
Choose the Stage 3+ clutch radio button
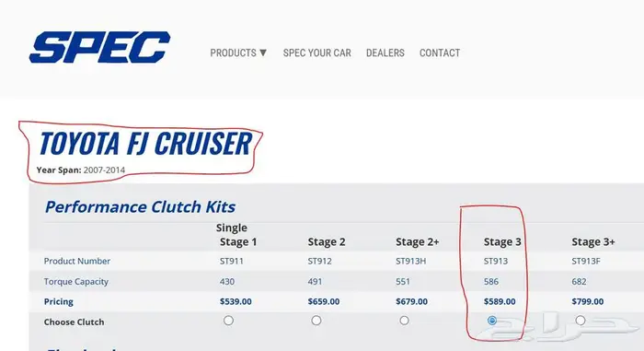581,321
